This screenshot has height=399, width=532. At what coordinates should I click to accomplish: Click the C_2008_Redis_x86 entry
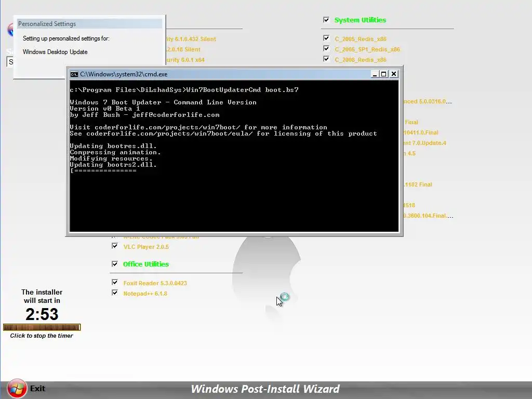361,60
